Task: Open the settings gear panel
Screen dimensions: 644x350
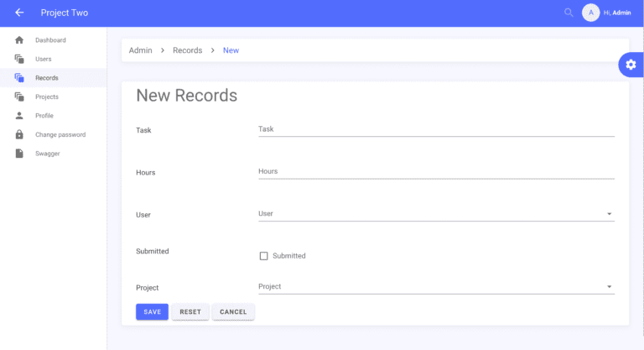Action: click(x=631, y=65)
